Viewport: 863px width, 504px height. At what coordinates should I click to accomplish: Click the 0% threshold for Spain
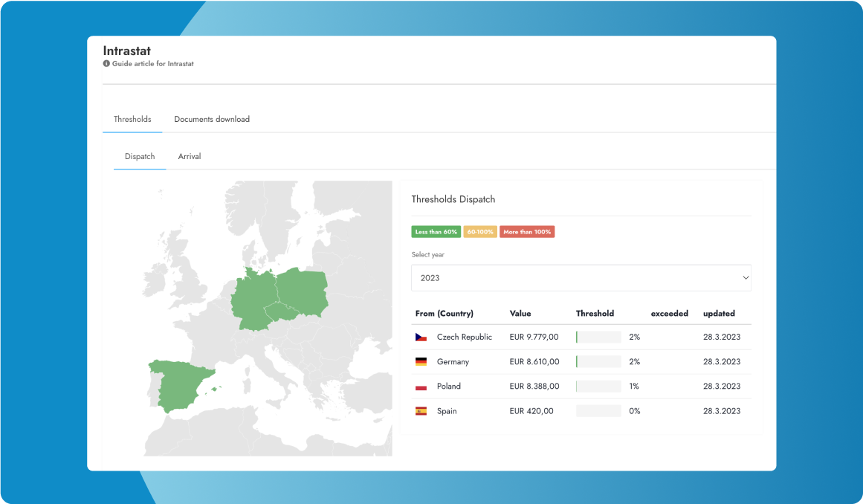tap(635, 411)
